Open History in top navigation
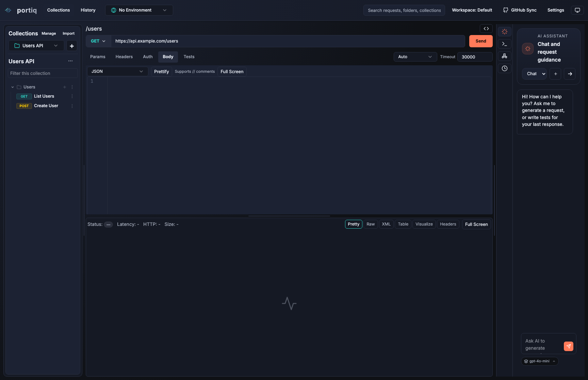Screen dimensions: 588x380 click(88, 10)
